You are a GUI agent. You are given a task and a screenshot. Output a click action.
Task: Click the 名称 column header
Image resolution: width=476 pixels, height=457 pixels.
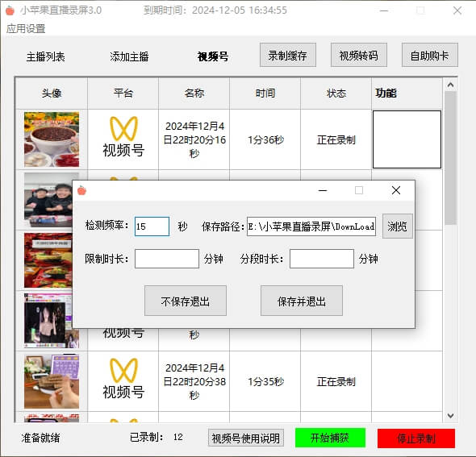tap(194, 93)
